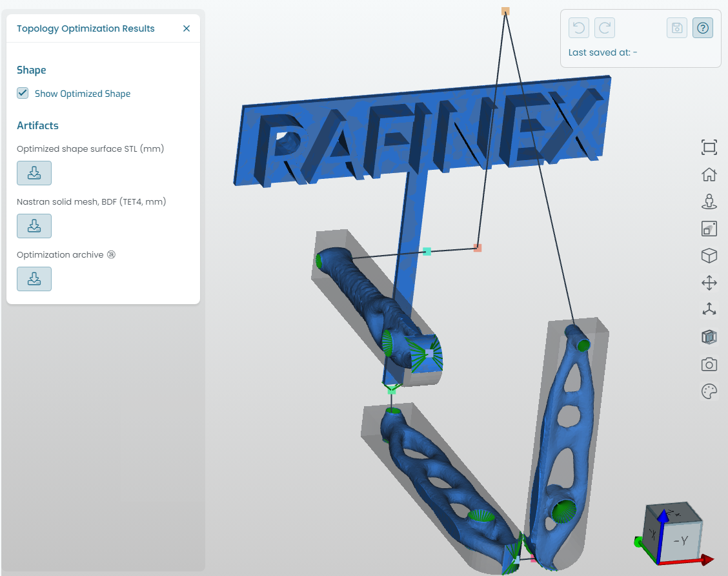Click the redo arrow icon
The image size is (728, 576).
click(605, 28)
